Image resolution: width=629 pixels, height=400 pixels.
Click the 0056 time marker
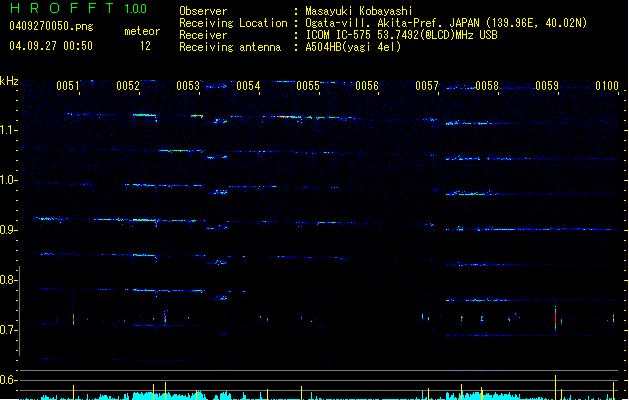pos(367,86)
